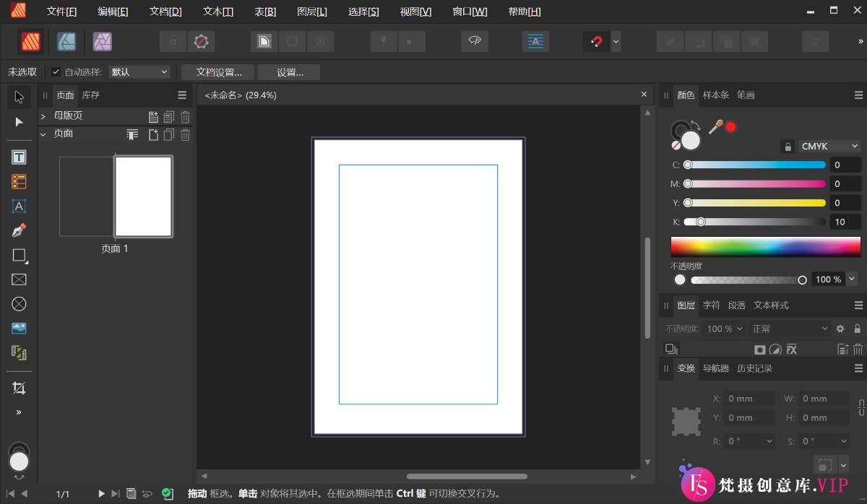Select the Table tool
The image size is (867, 504).
coord(19,181)
